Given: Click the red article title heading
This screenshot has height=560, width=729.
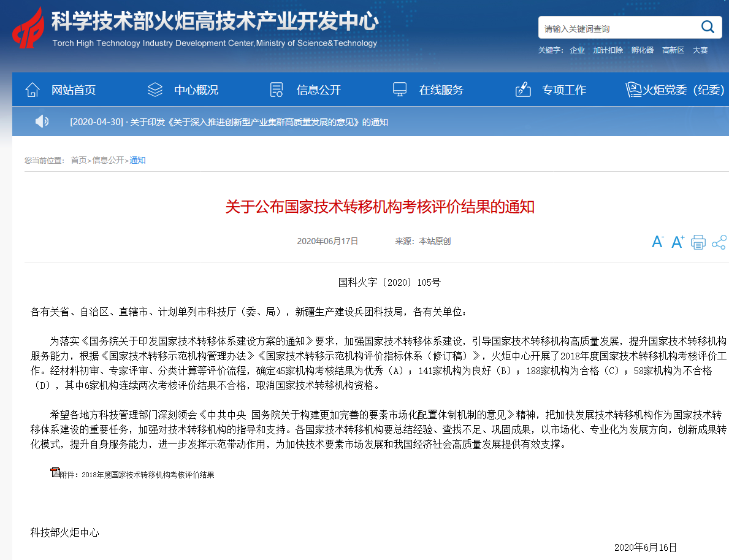Looking at the screenshot, I should tap(380, 207).
